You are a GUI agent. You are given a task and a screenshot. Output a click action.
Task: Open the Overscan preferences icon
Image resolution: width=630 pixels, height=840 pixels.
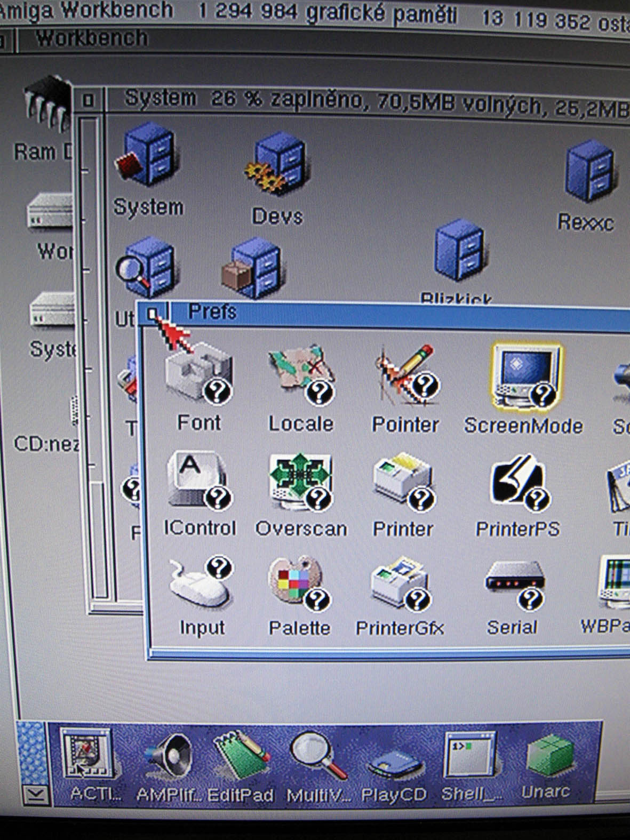(x=300, y=481)
